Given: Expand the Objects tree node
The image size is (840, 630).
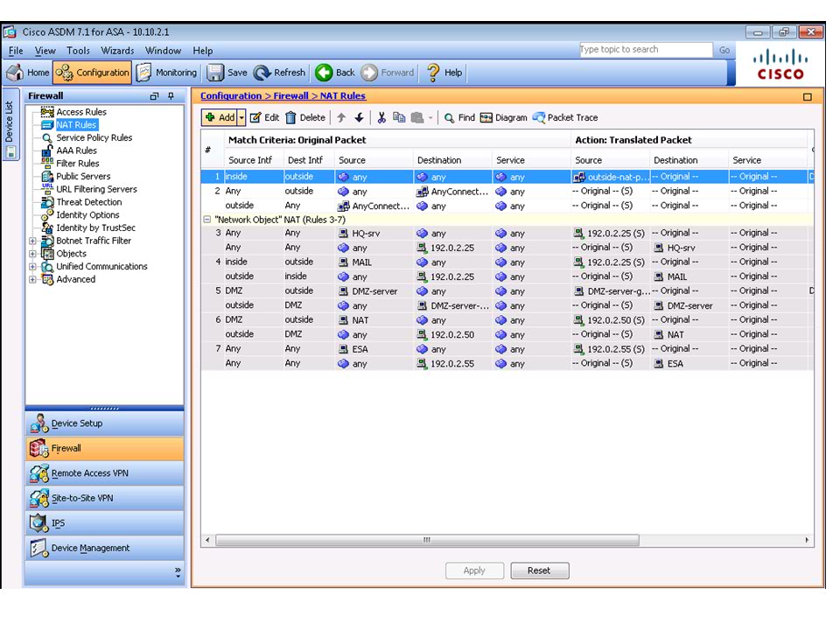Looking at the screenshot, I should 32,254.
